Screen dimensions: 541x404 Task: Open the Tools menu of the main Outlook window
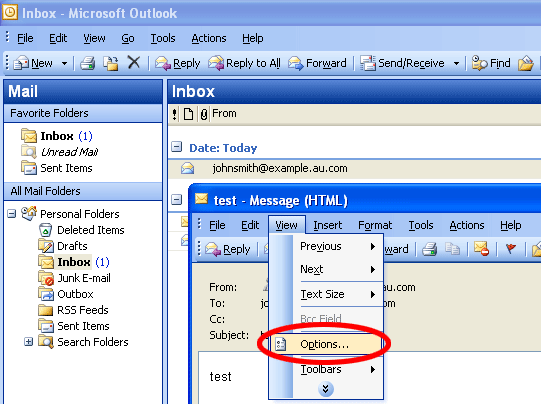163,38
